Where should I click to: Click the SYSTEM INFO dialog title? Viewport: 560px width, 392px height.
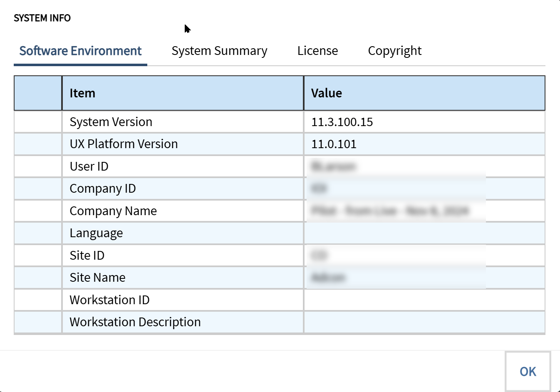(42, 18)
